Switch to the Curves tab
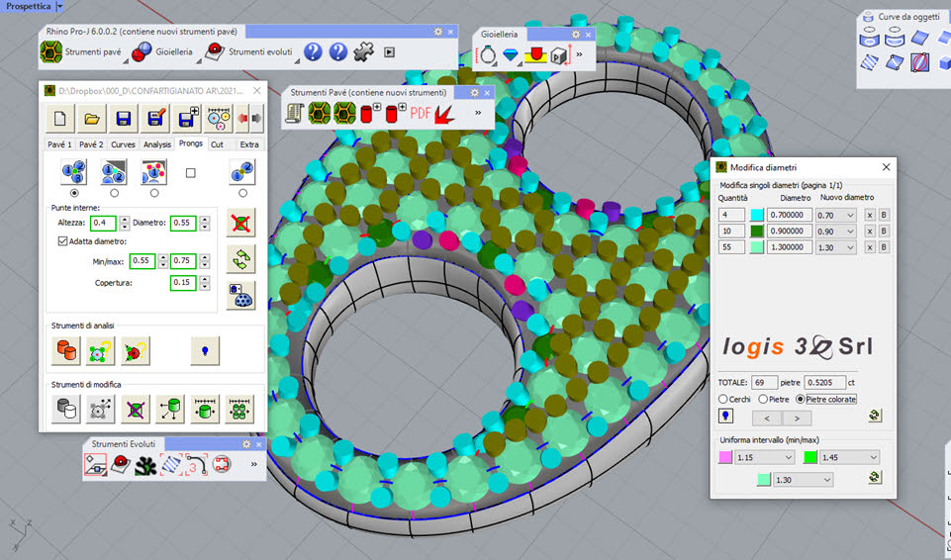This screenshot has height=560, width=951. tap(123, 144)
